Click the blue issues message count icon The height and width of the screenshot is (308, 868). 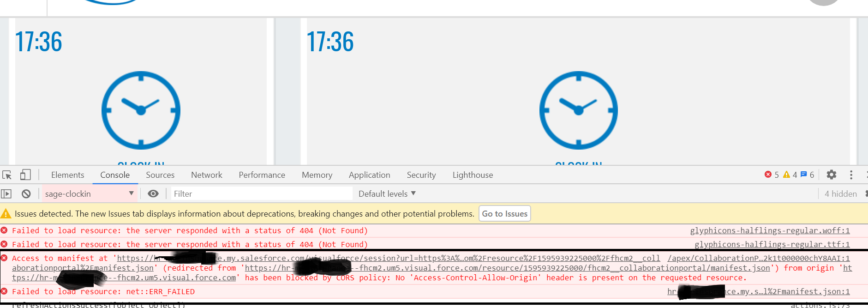[803, 175]
